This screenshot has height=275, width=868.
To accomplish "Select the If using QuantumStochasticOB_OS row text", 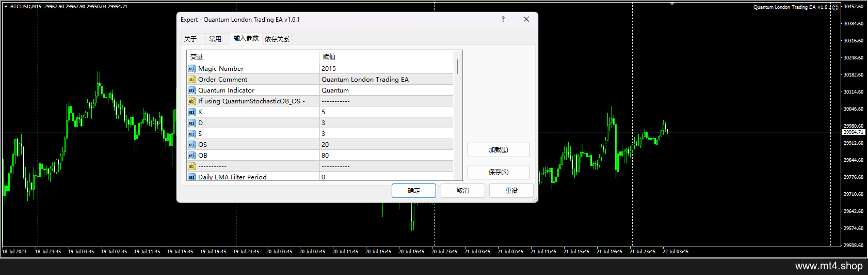I will pyautogui.click(x=252, y=101).
